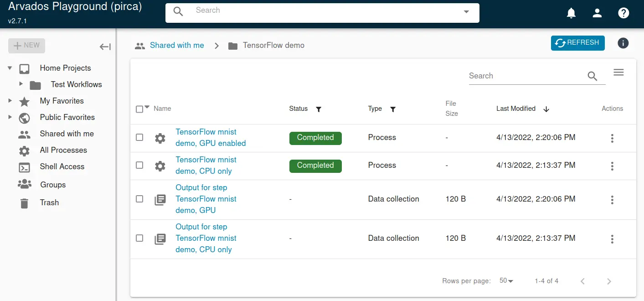Screen dimensions: 644x301
Task: Sort by Last Modified arrow
Action: [x=546, y=109]
